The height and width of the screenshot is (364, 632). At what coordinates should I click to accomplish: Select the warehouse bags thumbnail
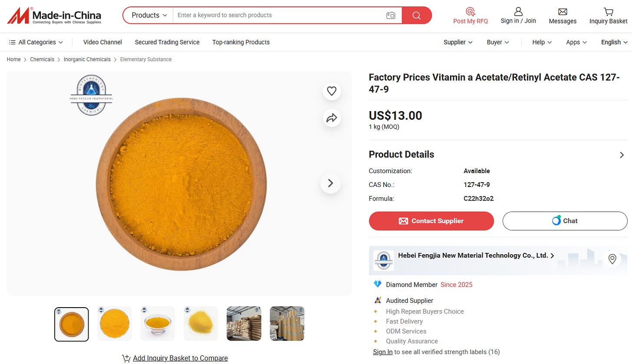[244, 324]
